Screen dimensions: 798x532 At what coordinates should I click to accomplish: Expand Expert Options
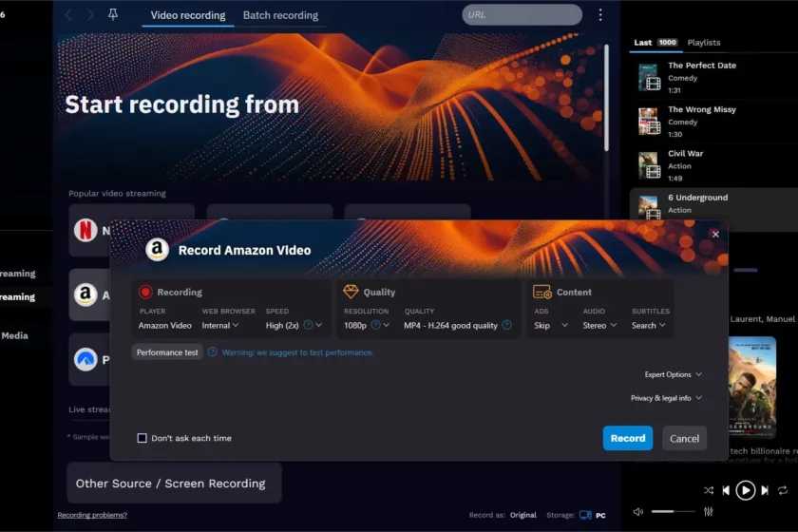point(673,374)
